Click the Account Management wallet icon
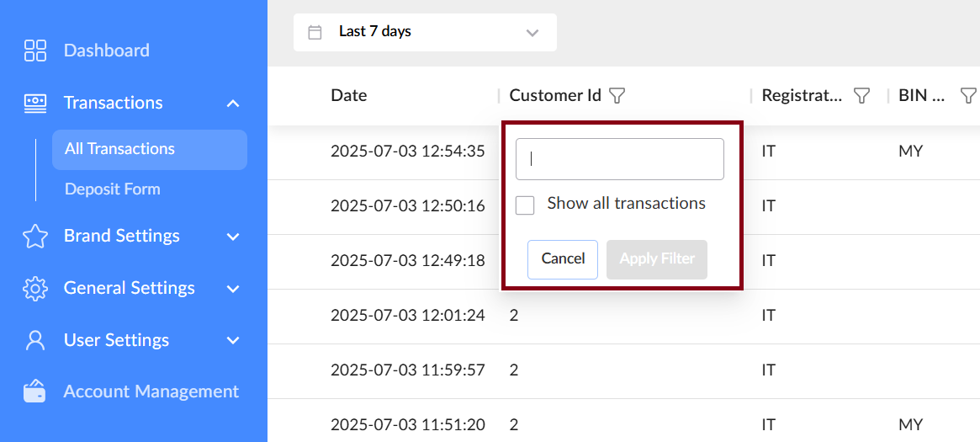 pyautogui.click(x=35, y=391)
